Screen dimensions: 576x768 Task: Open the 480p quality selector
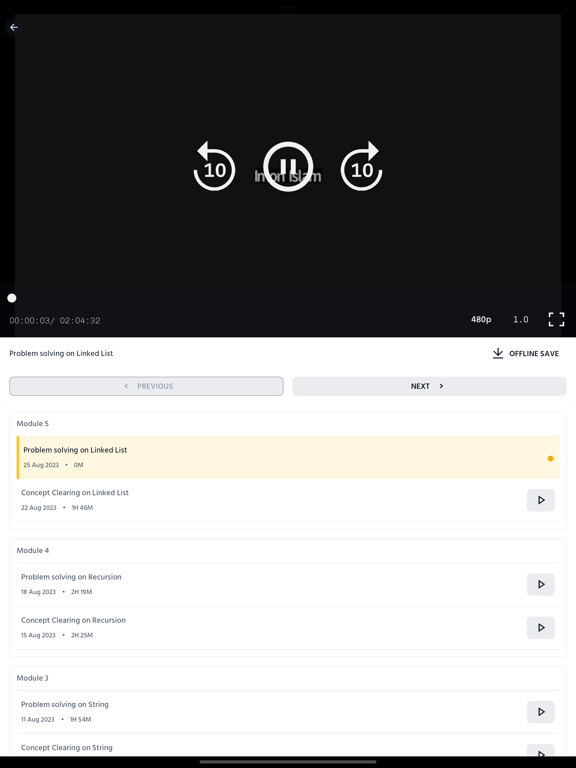pos(481,319)
